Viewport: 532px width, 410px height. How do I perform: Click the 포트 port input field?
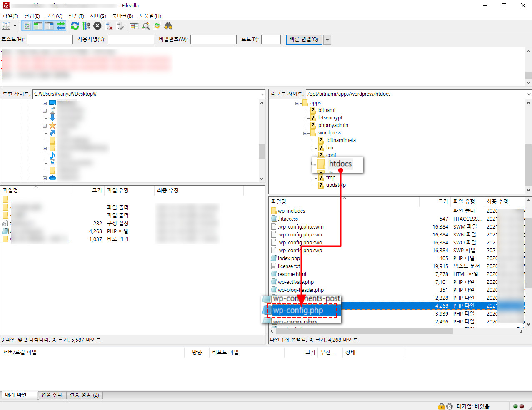(271, 39)
